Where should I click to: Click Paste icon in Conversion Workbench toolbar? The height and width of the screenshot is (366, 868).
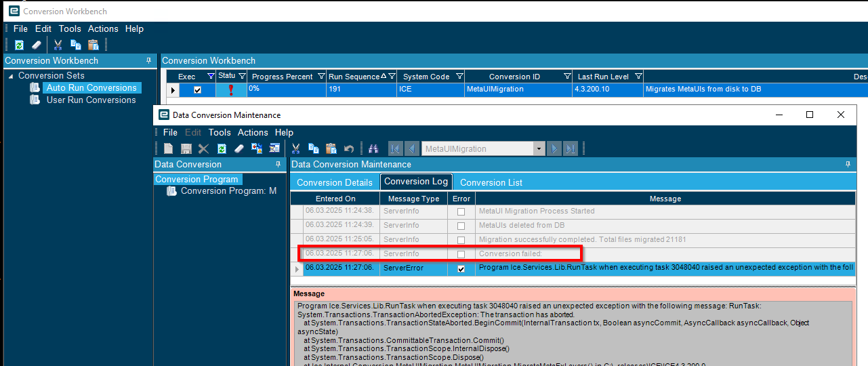tap(94, 45)
